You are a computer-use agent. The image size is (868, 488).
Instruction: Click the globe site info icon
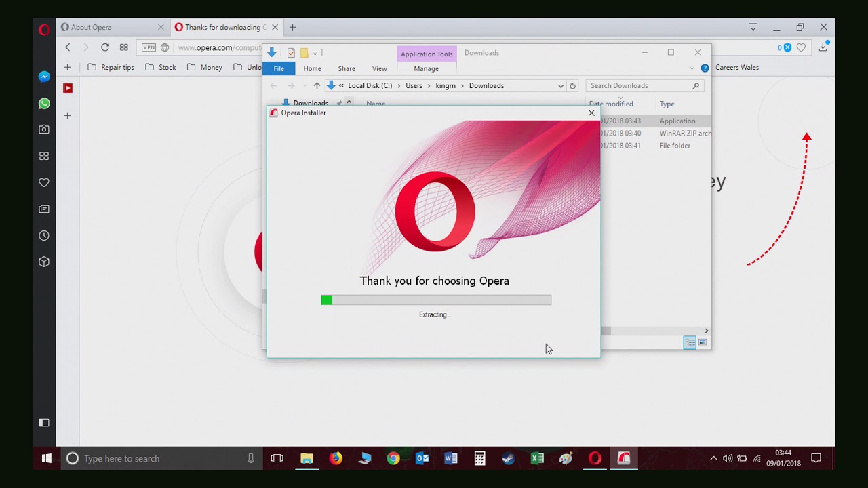tap(165, 47)
